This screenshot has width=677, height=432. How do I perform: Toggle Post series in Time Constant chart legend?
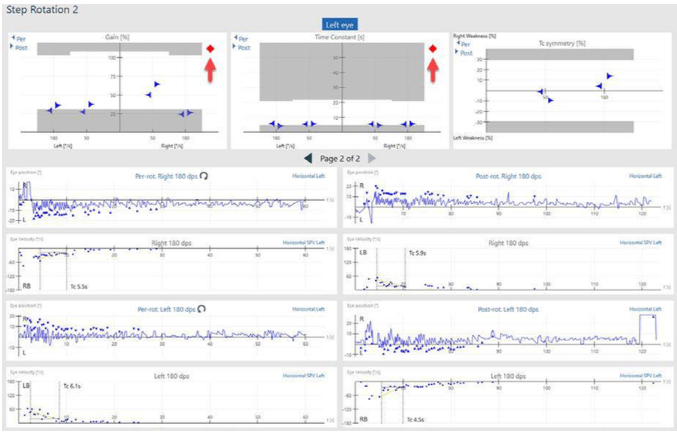pos(235,47)
